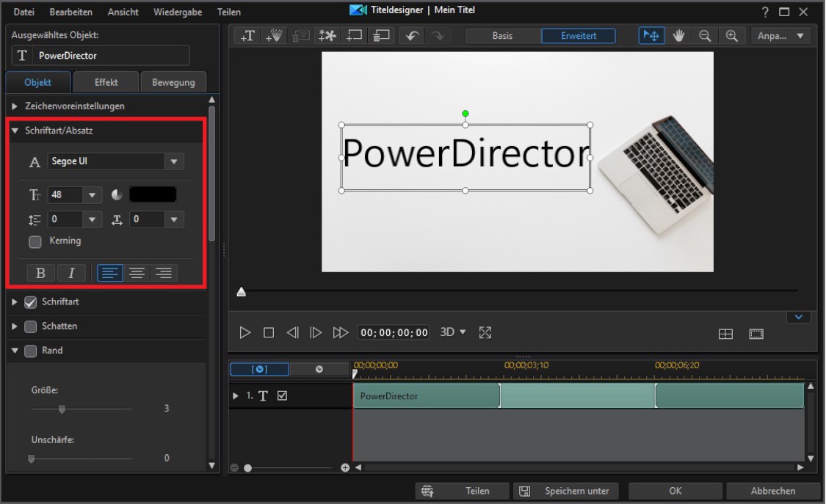Confirm with the OK button
The height and width of the screenshot is (504, 826).
tap(675, 491)
